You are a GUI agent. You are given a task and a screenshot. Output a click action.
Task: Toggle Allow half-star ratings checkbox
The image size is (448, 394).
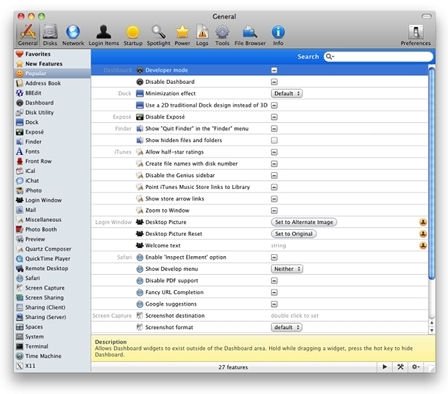click(x=274, y=152)
